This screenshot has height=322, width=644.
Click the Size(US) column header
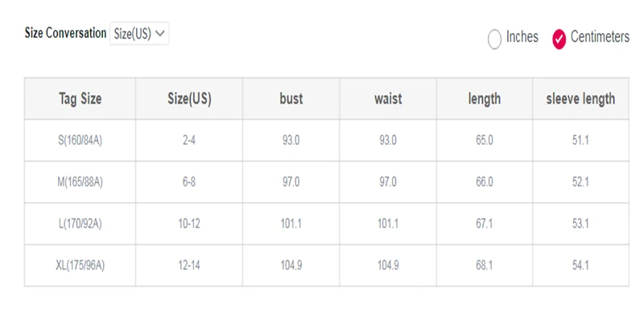189,98
